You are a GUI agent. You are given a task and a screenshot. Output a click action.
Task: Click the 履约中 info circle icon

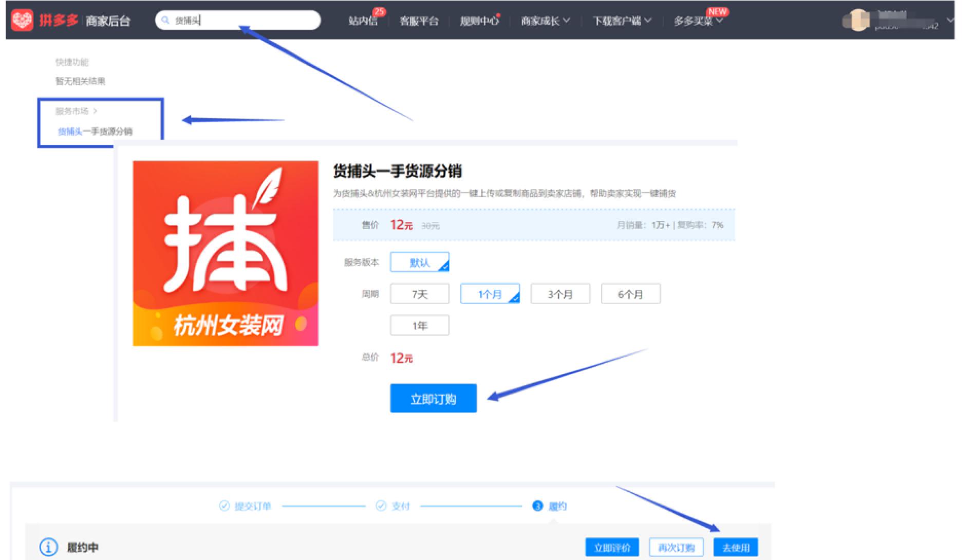pos(49,547)
